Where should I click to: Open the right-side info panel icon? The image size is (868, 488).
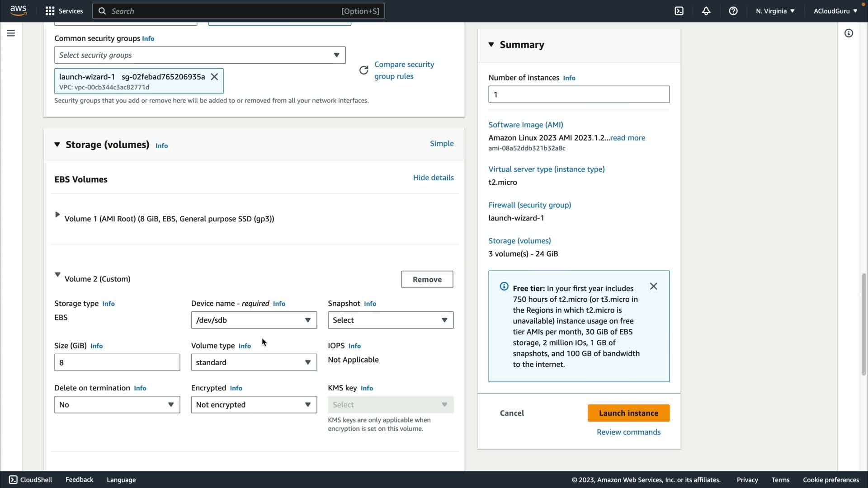pyautogui.click(x=849, y=33)
